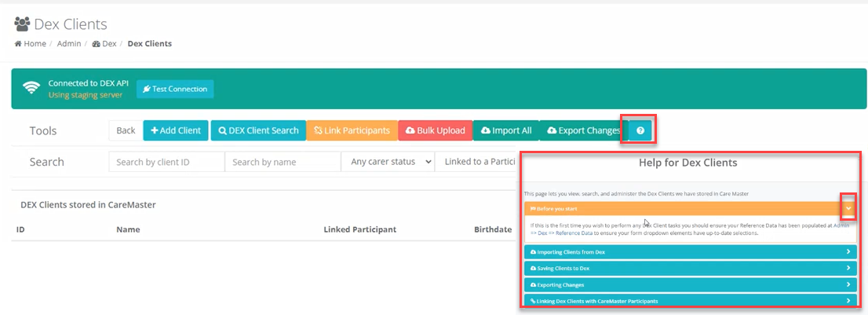
Task: Expand Exporting Changes help section
Action: tap(691, 284)
